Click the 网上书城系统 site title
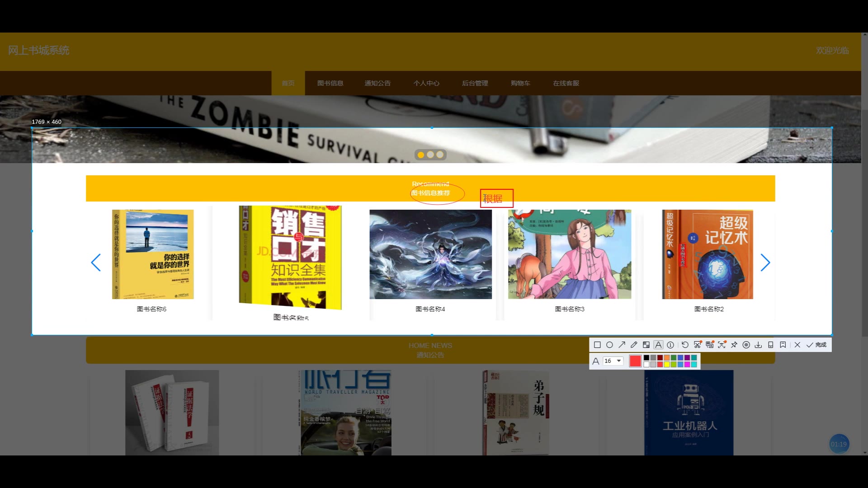 39,50
